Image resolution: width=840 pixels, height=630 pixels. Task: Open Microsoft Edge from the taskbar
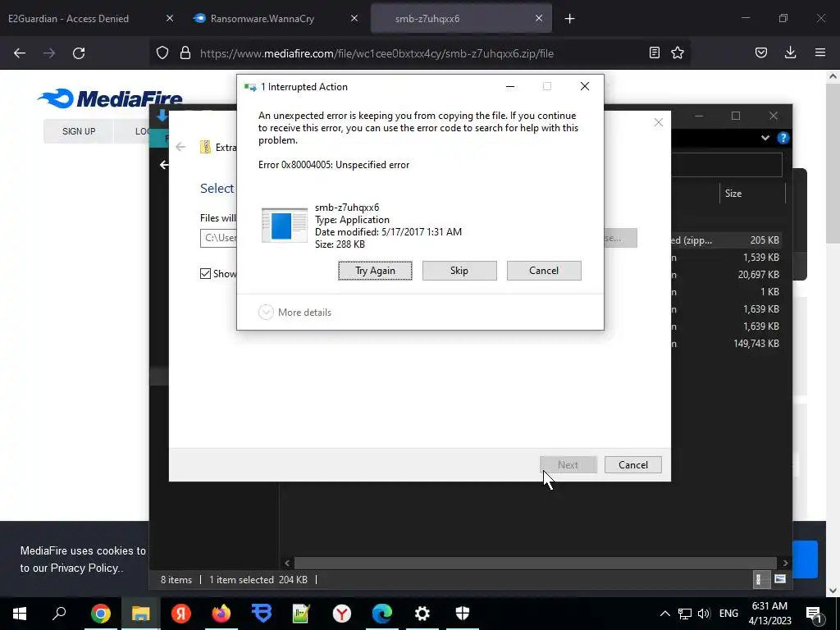(382, 614)
